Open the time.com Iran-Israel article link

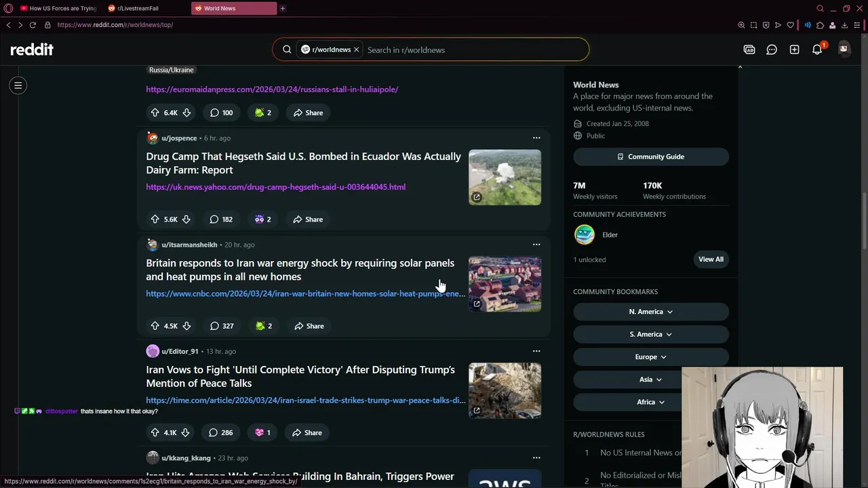point(306,401)
